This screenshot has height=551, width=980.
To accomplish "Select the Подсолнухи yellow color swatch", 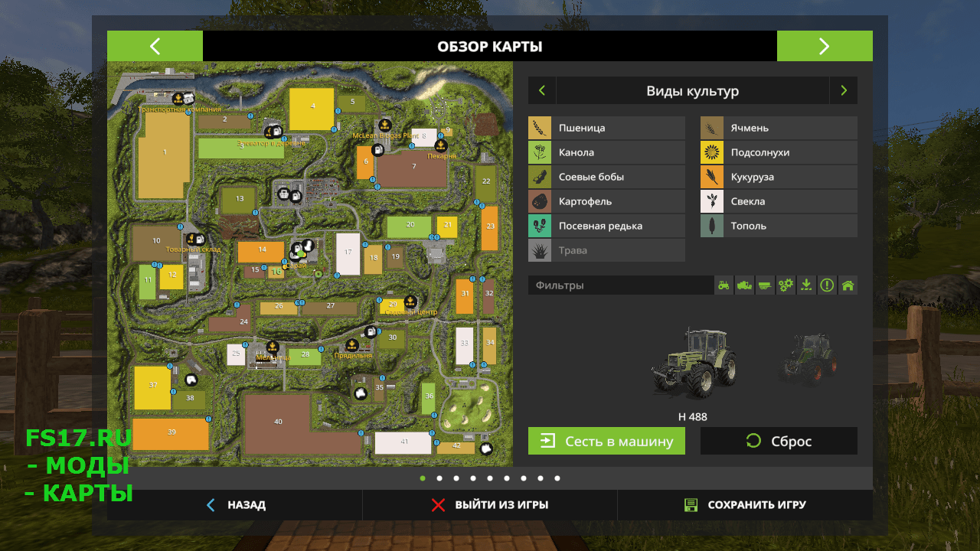I will tap(712, 152).
